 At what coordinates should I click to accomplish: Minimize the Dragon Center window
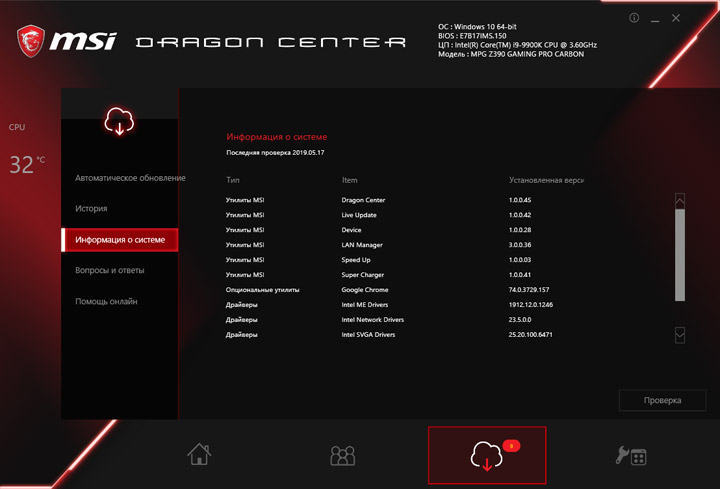pyautogui.click(x=655, y=19)
